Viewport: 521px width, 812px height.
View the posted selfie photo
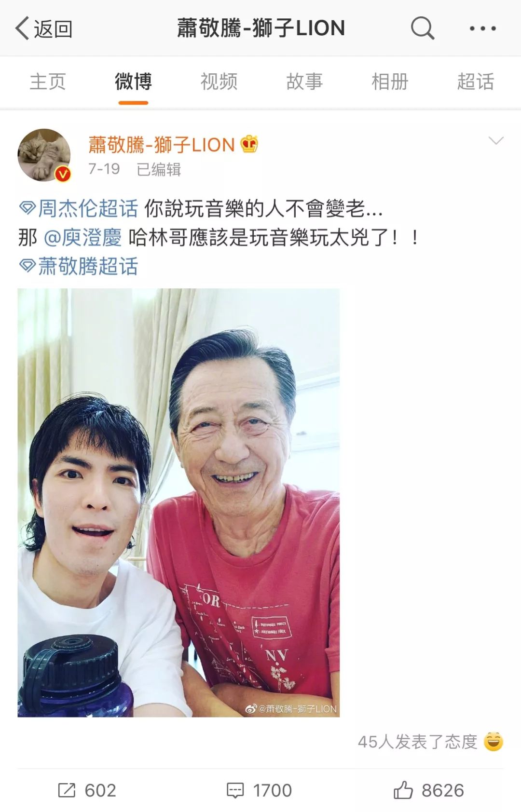point(178,502)
